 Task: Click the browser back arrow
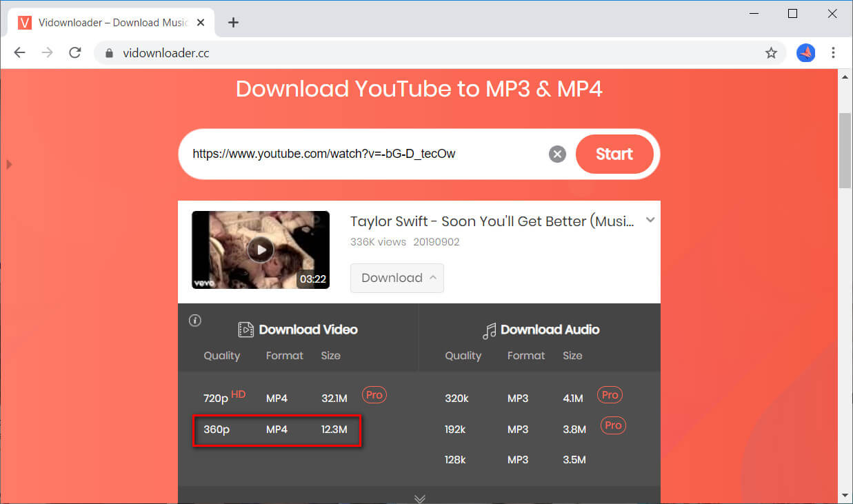click(19, 53)
